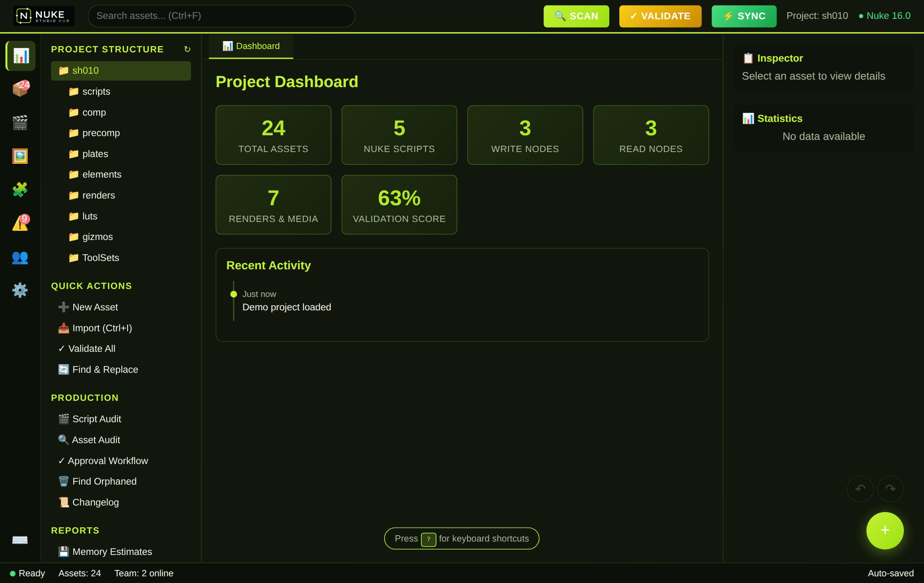The width and height of the screenshot is (924, 583).
Task: Open the picture frame media icon
Action: pos(21,156)
